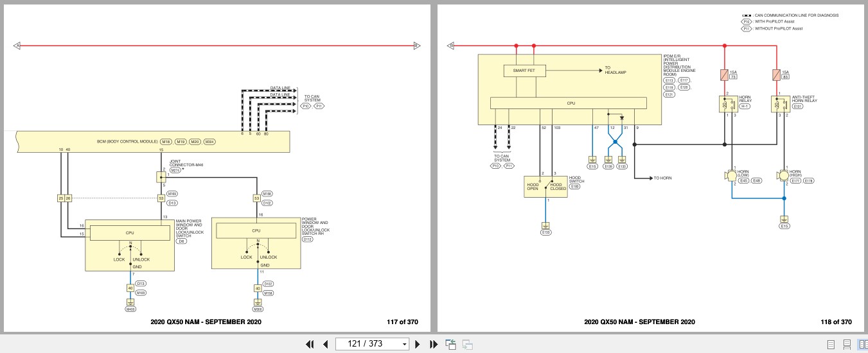Click the WITHOUT ProPILOT Assist legend text

pyautogui.click(x=779, y=28)
